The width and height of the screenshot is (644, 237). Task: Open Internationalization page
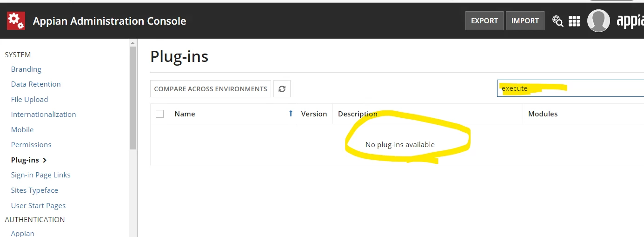[x=43, y=114]
